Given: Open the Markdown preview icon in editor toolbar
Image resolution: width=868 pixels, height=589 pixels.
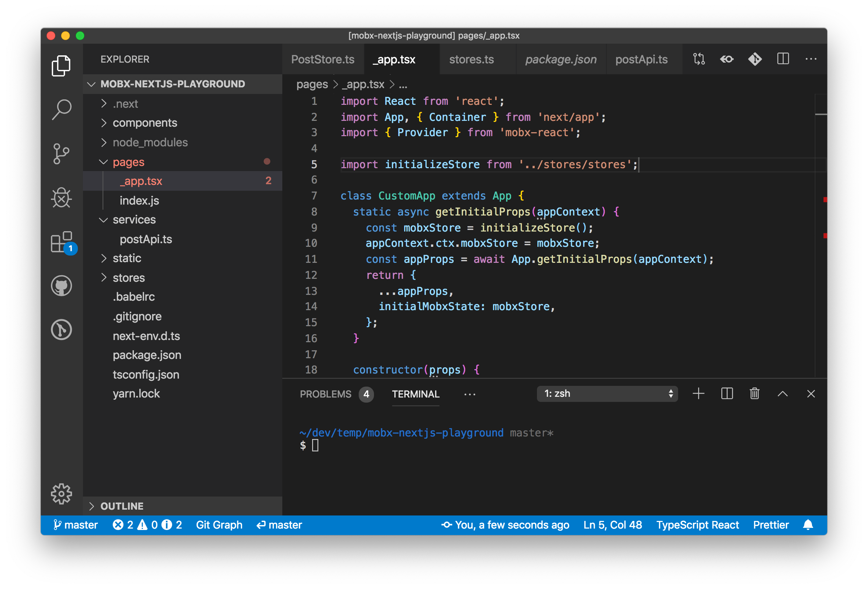Looking at the screenshot, I should pyautogui.click(x=726, y=59).
